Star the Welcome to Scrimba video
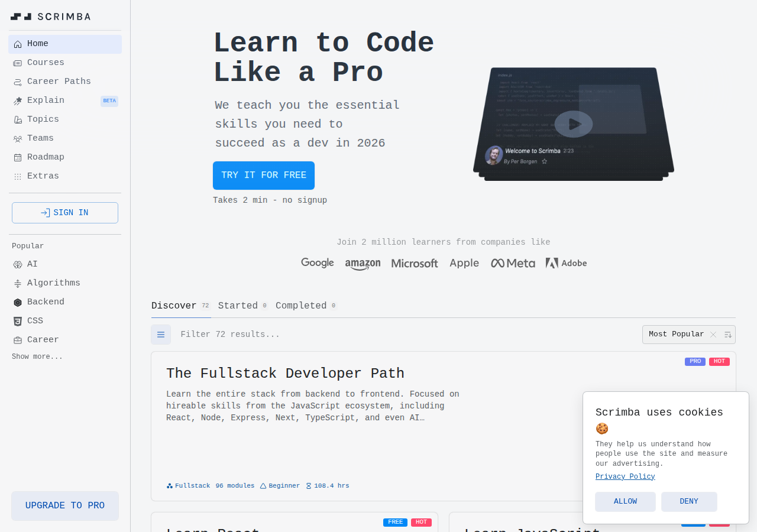This screenshot has width=757, height=532. coord(544,161)
